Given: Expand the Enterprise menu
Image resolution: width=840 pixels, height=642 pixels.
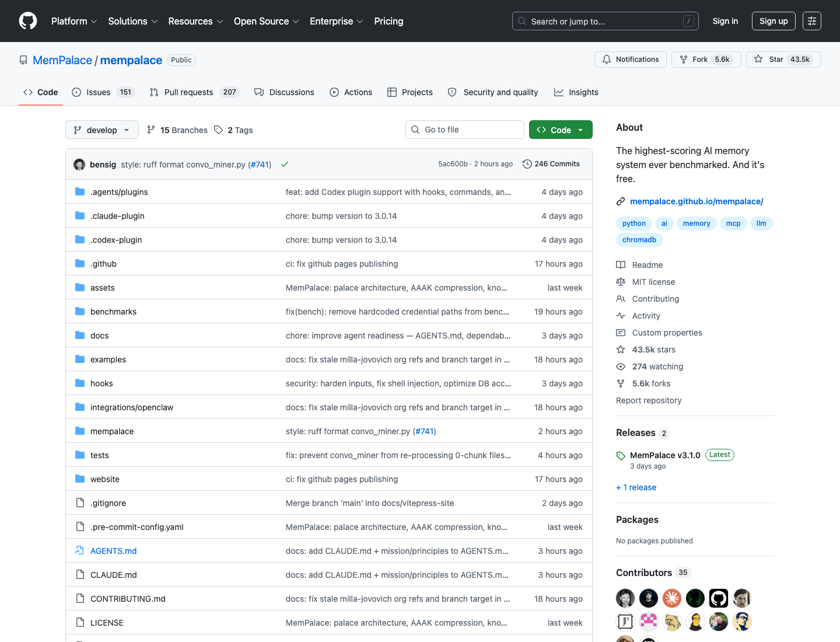Looking at the screenshot, I should [x=337, y=21].
